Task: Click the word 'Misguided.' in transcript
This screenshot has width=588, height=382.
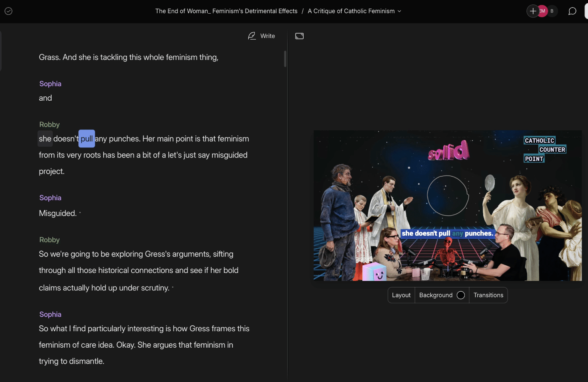Action: point(58,213)
